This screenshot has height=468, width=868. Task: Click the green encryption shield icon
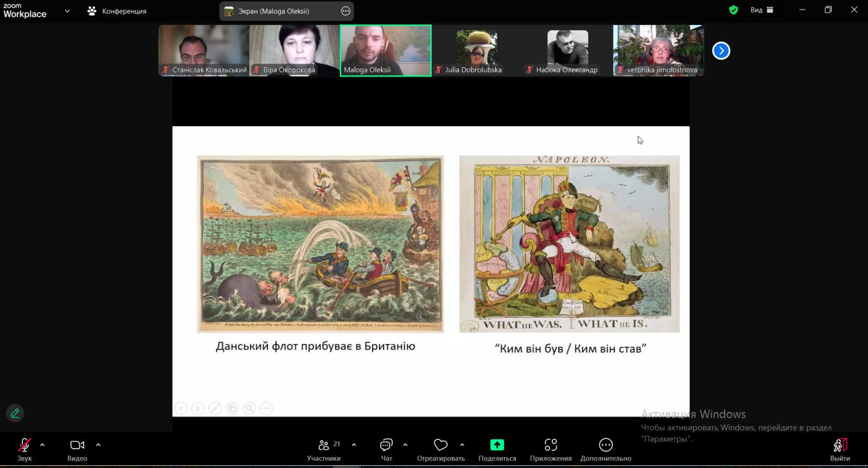point(733,10)
